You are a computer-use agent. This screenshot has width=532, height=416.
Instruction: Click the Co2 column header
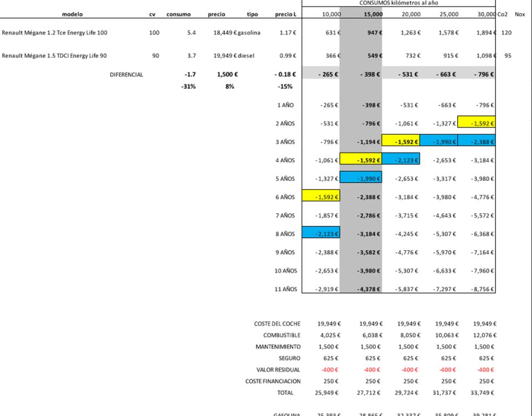tap(503, 14)
